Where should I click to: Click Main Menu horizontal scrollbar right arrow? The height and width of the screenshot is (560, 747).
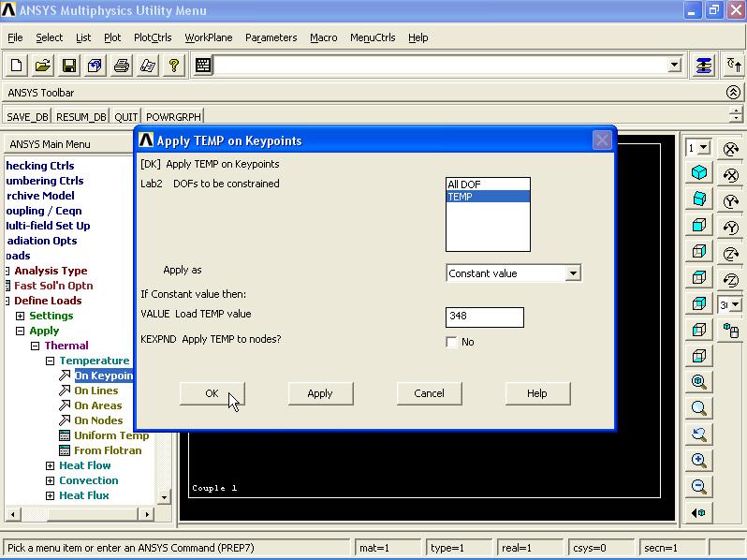click(147, 514)
